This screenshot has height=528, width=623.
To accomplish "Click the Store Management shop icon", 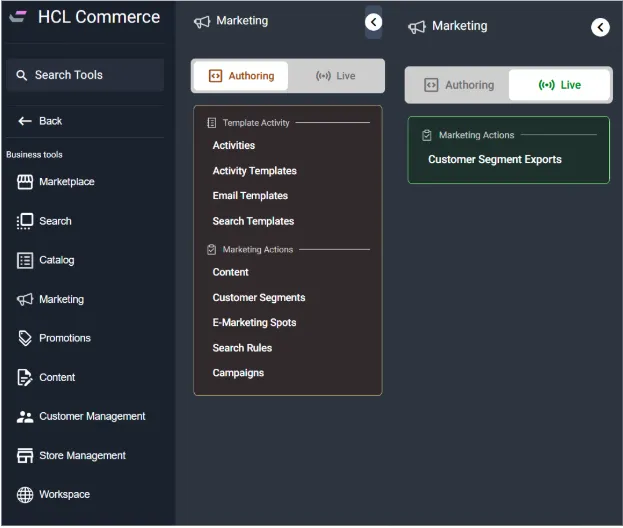I will click(25, 456).
